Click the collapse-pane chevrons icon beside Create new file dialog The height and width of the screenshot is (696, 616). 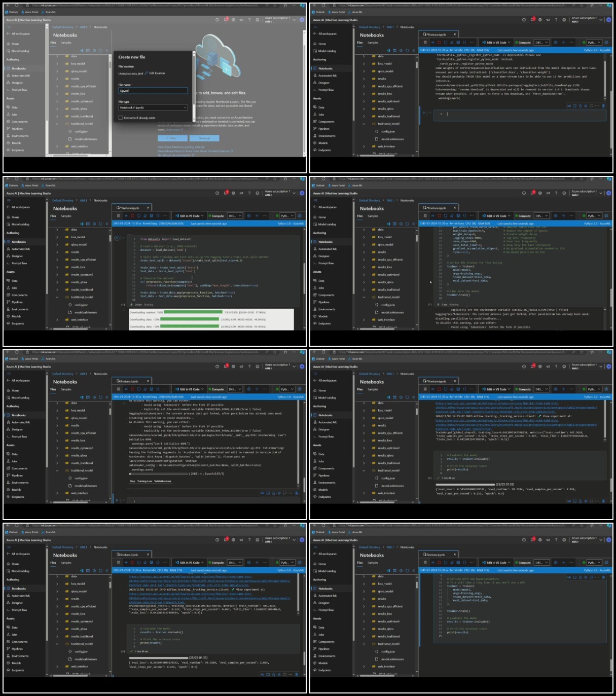[106, 51]
